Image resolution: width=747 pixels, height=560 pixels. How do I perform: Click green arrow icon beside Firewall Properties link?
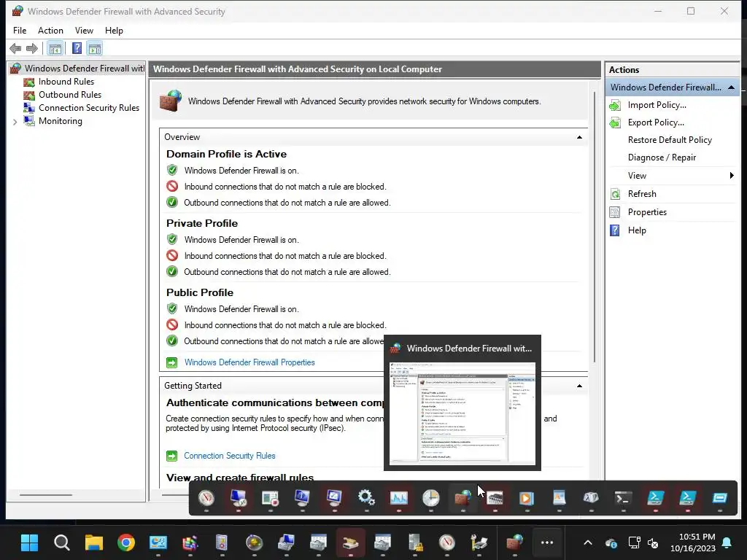(x=171, y=363)
